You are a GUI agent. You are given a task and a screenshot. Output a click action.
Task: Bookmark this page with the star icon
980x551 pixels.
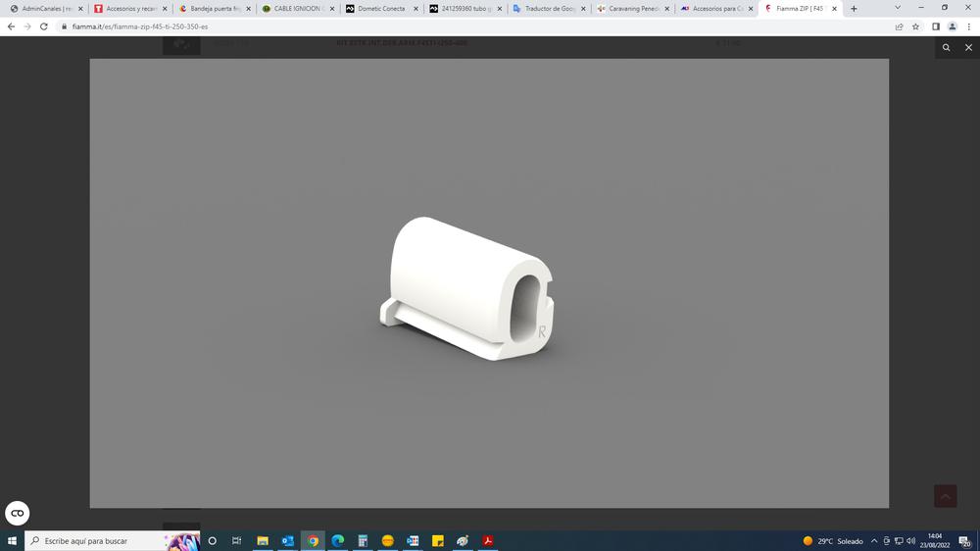pos(915,26)
